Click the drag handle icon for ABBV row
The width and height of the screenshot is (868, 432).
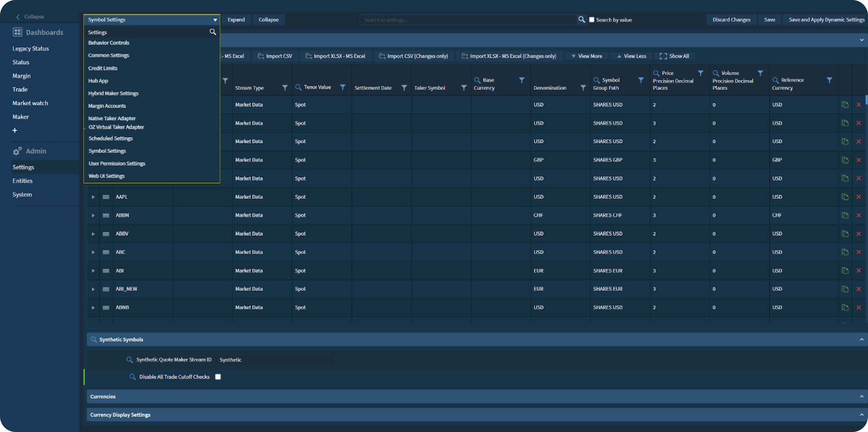[106, 234]
